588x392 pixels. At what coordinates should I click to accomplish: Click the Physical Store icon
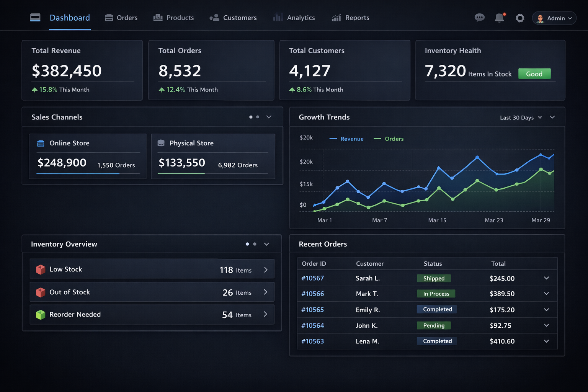click(161, 143)
